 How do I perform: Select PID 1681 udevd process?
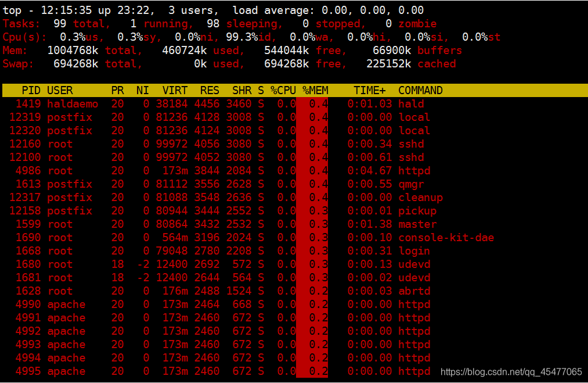point(28,278)
